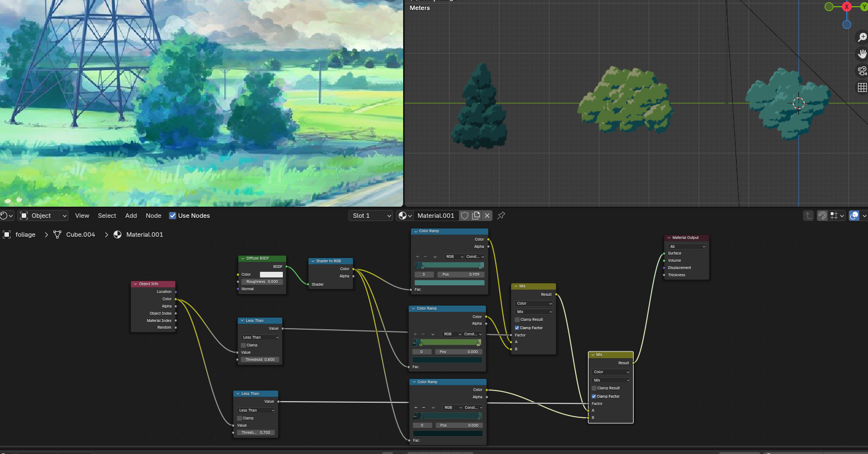Click the Material.001 breadcrumb sphere icon

(117, 235)
